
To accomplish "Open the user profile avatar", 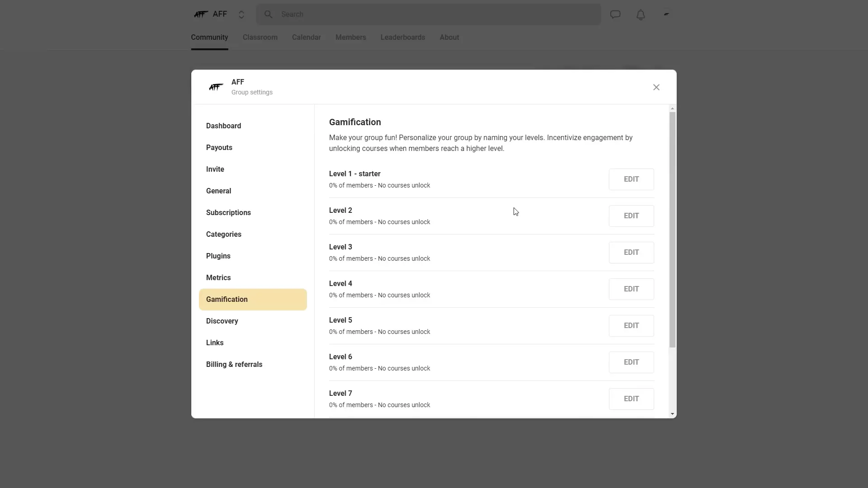I will [x=666, y=14].
